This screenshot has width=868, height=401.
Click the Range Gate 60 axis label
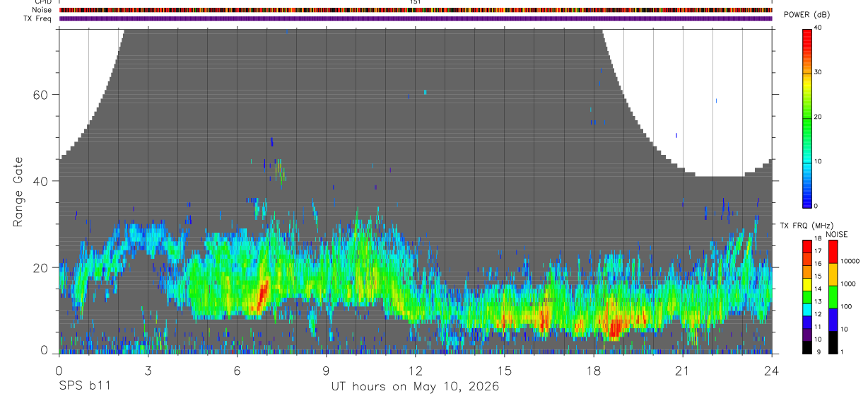tap(42, 95)
